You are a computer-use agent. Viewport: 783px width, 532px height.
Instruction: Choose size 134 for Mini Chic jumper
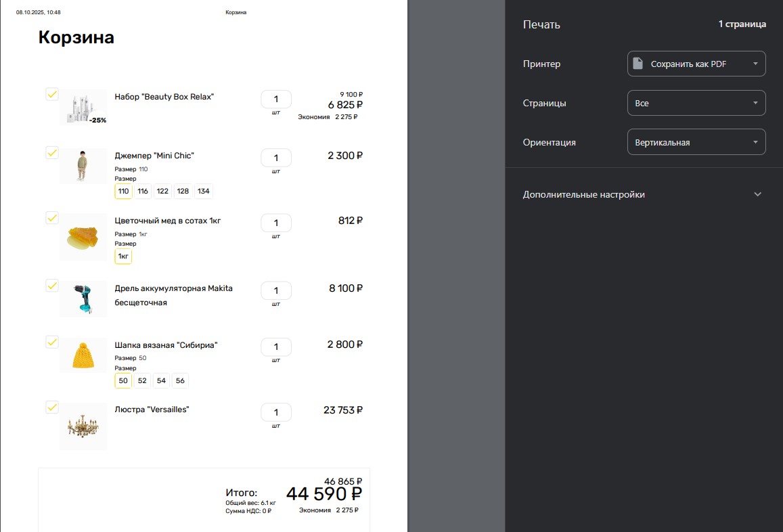pos(204,192)
